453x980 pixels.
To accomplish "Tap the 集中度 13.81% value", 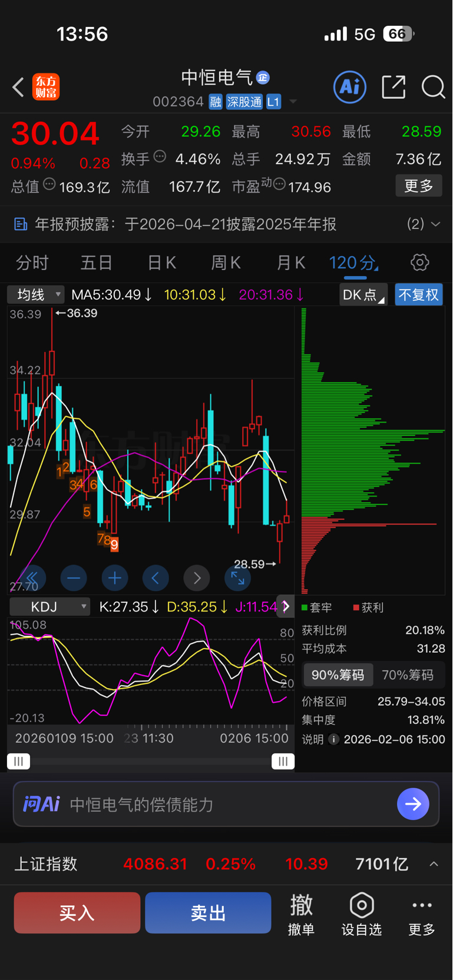I will tap(426, 720).
